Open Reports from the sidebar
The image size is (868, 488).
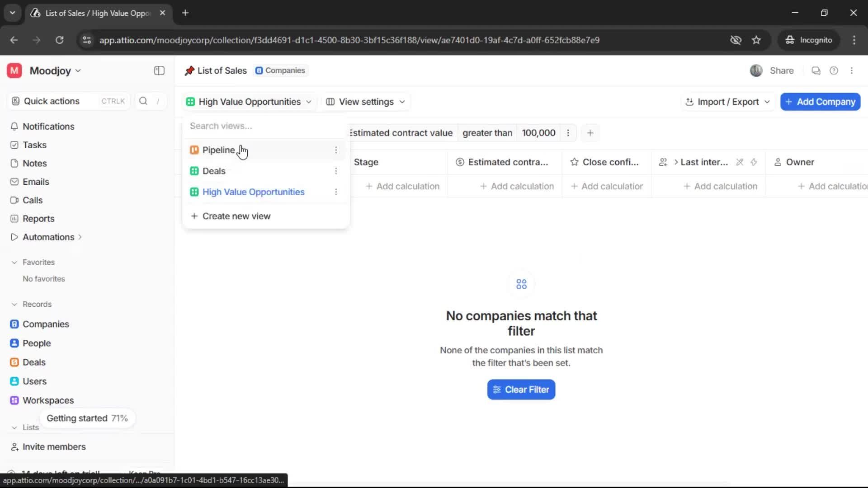tap(37, 218)
